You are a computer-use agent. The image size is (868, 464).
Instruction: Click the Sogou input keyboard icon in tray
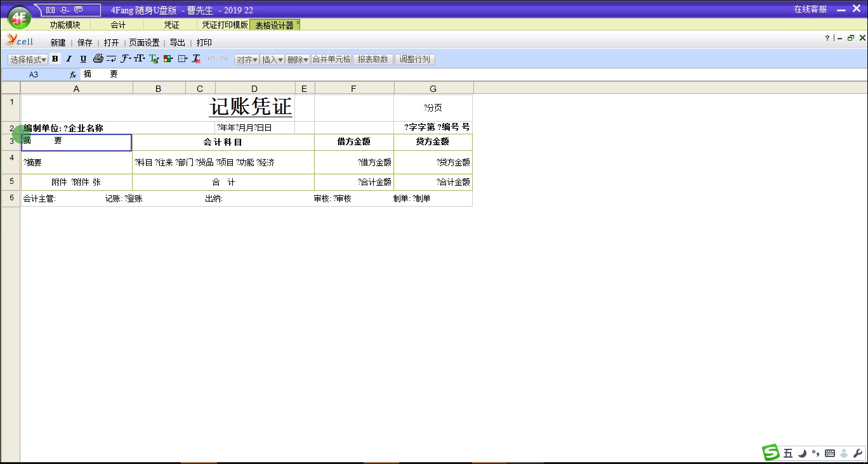(829, 453)
